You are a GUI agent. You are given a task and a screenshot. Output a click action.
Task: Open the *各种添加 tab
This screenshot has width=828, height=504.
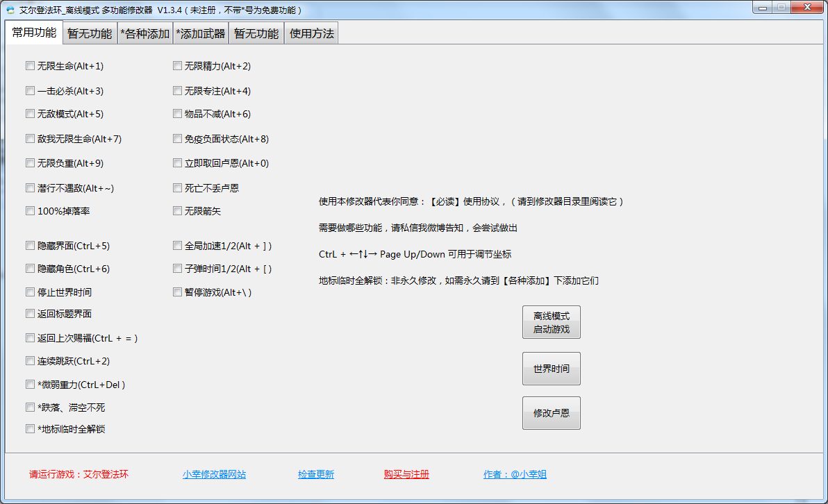click(x=145, y=34)
